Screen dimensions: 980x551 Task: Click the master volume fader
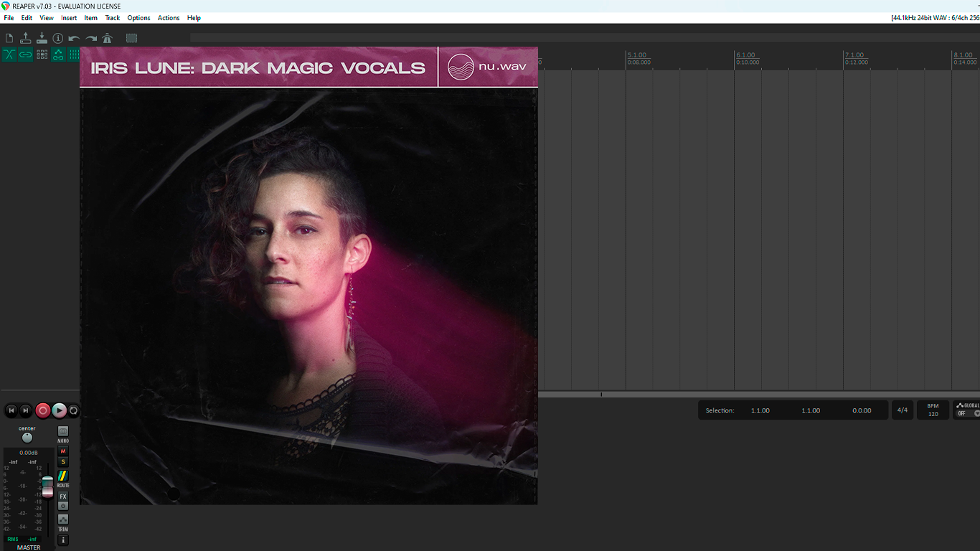point(47,486)
